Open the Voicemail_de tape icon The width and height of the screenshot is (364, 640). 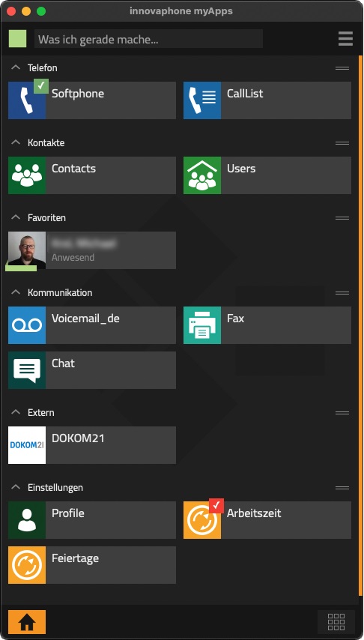27,325
